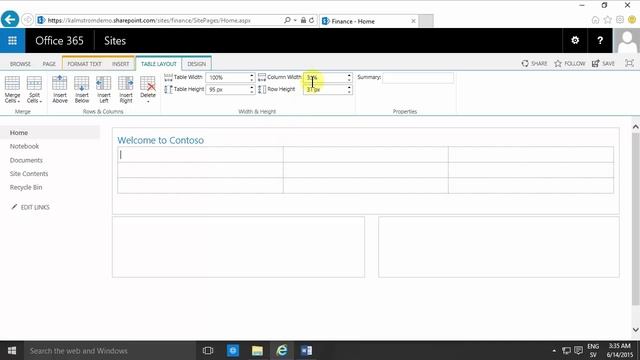Adjust the Column Width stepper arrows
This screenshot has width=640, height=360.
point(349,77)
